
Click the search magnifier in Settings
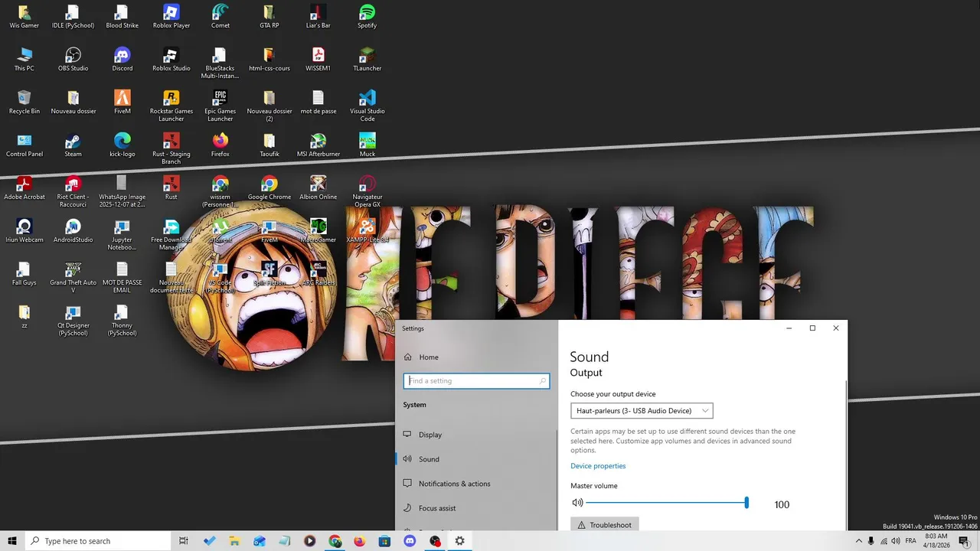[543, 380]
